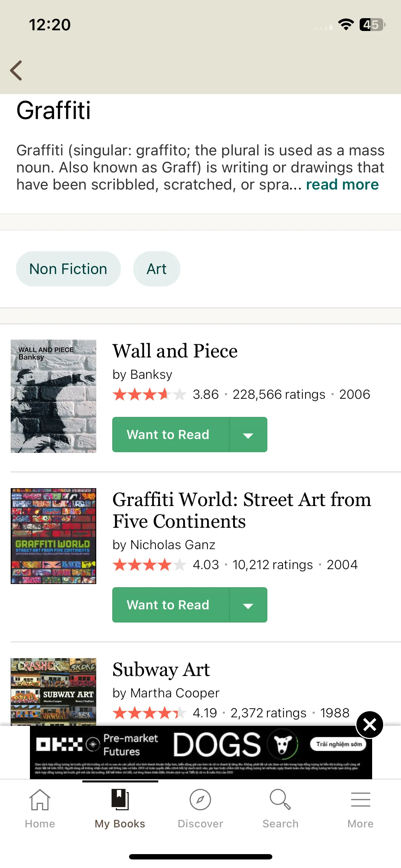
Task: Open Discover compass icon
Action: [x=200, y=800]
